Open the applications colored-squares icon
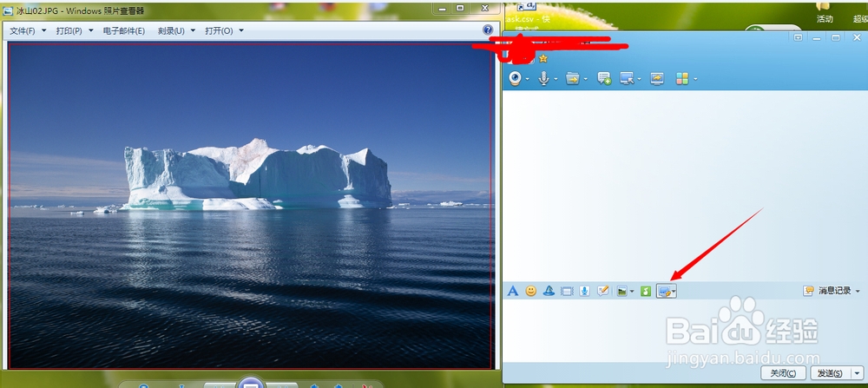This screenshot has width=868, height=388. point(682,79)
